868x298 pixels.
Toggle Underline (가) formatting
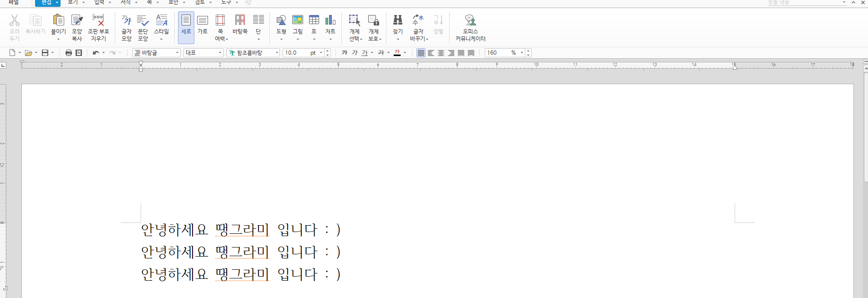click(x=365, y=53)
